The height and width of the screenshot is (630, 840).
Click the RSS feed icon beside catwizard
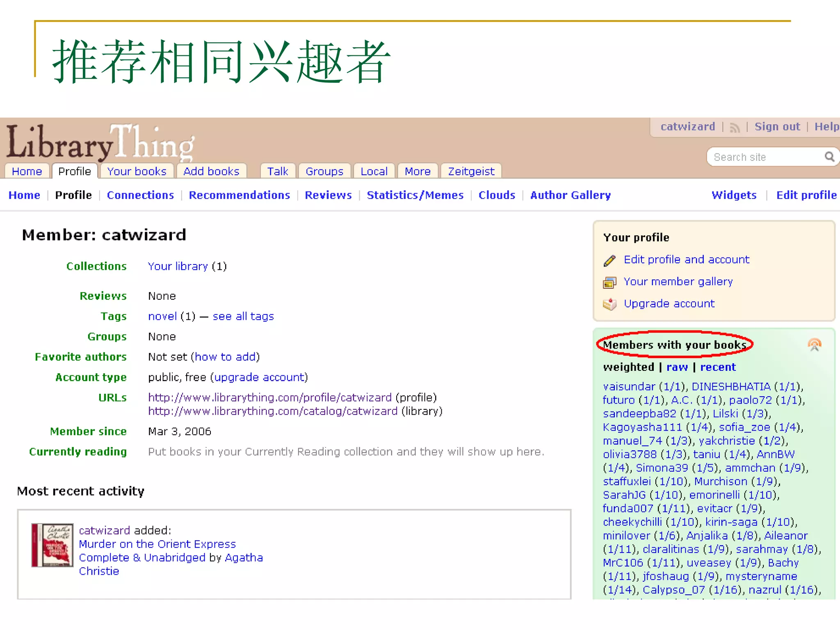click(x=735, y=128)
